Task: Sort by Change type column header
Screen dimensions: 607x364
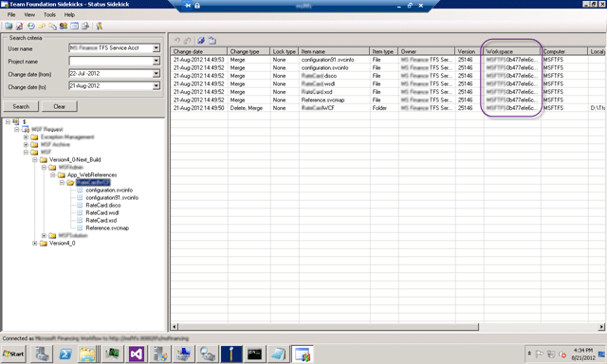Action: [248, 51]
